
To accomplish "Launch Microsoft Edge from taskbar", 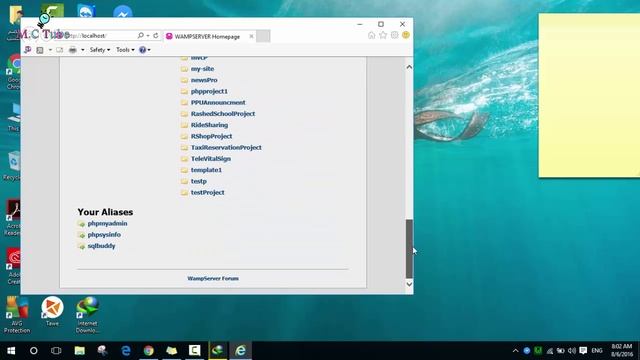I will (x=126, y=351).
